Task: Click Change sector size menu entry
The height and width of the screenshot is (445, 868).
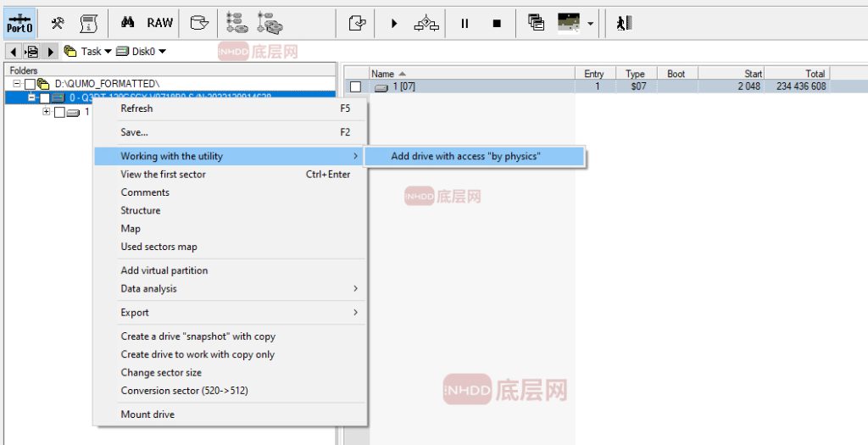Action: tap(161, 373)
